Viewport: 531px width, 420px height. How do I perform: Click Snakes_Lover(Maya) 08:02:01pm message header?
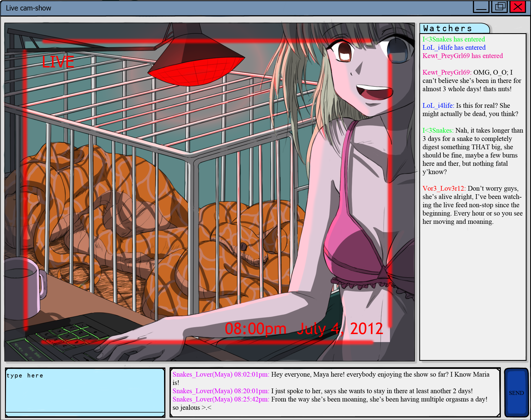(x=221, y=374)
